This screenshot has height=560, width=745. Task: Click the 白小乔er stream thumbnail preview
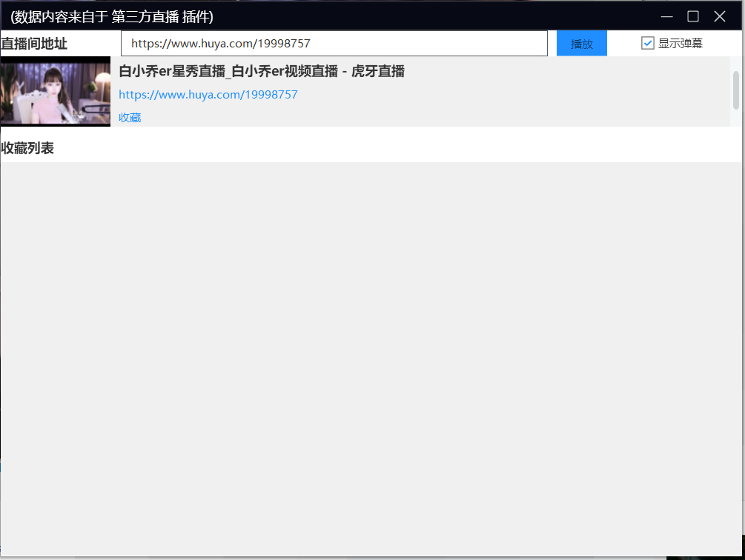tap(55, 92)
